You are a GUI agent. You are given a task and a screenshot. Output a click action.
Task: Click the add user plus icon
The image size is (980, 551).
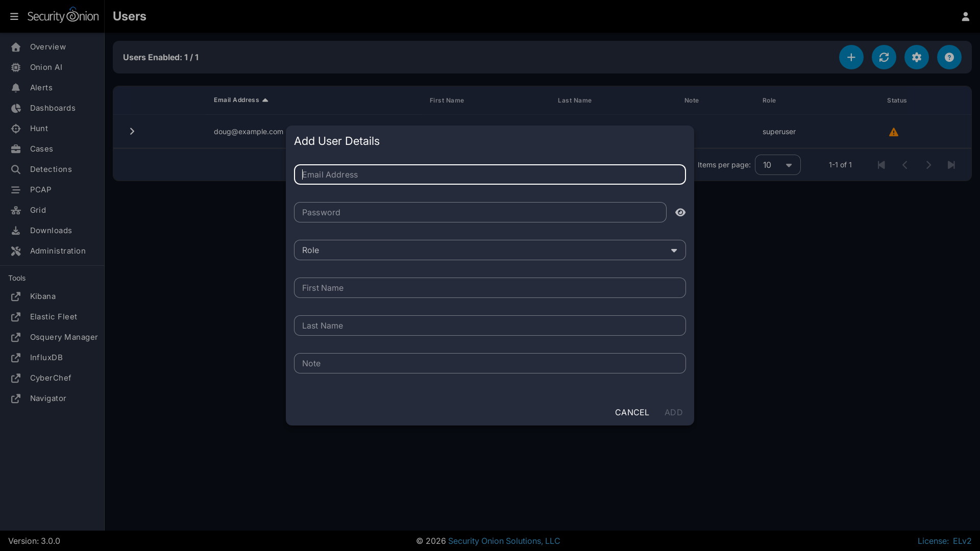click(851, 57)
